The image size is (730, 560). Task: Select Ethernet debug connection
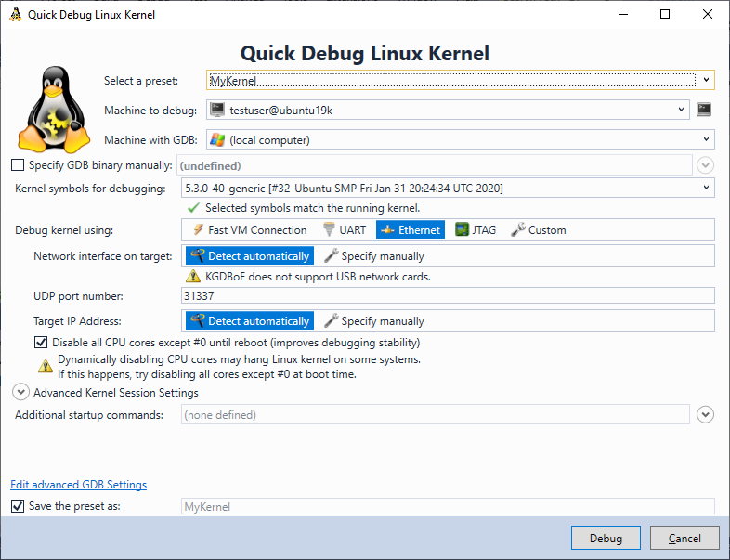click(411, 230)
